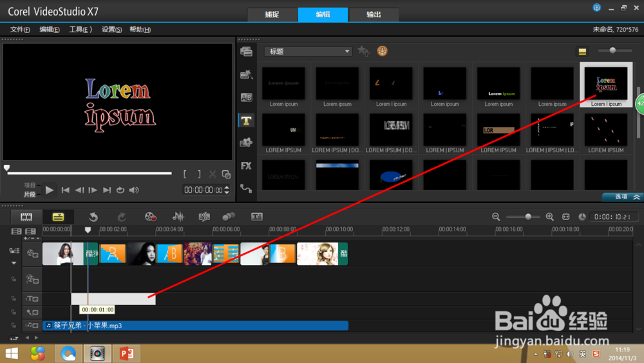Enlarge the preview window
This screenshot has width=644, height=363.
(x=226, y=174)
